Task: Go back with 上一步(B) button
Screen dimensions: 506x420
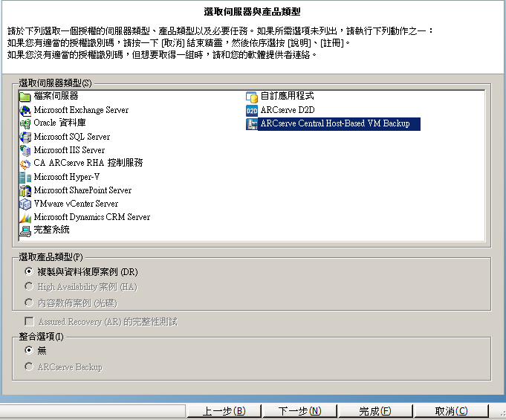Action: pos(224,411)
